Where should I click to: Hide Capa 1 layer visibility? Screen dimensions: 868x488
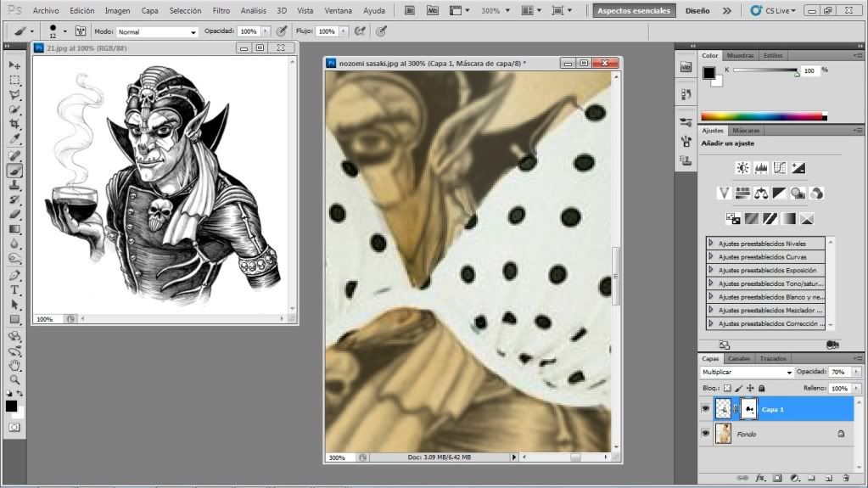pyautogui.click(x=705, y=409)
